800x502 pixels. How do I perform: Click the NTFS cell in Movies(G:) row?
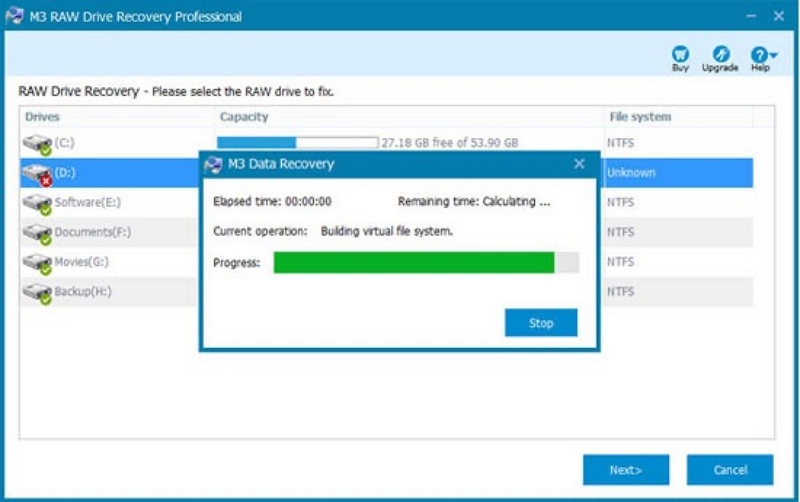620,262
